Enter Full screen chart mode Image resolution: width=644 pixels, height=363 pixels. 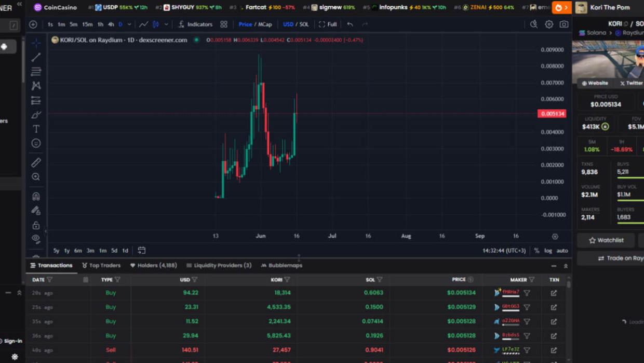coord(328,24)
